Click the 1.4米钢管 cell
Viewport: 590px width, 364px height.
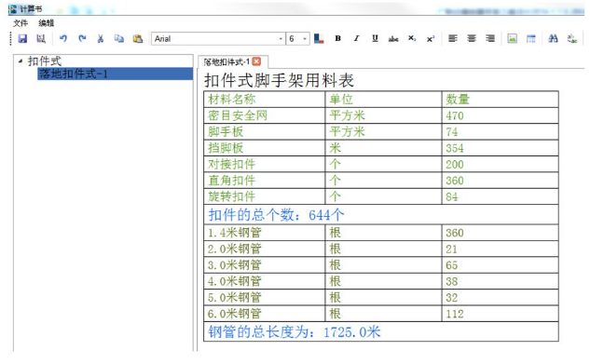264,233
